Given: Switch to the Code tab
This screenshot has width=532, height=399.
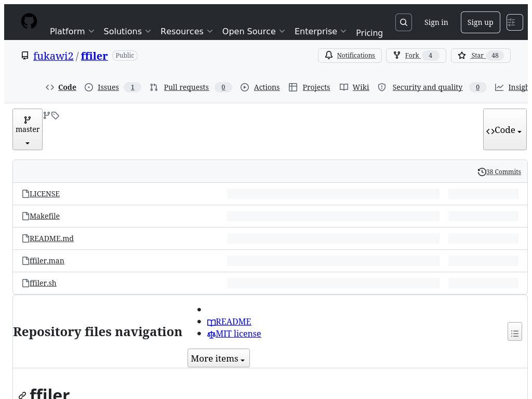Looking at the screenshot, I should (67, 87).
